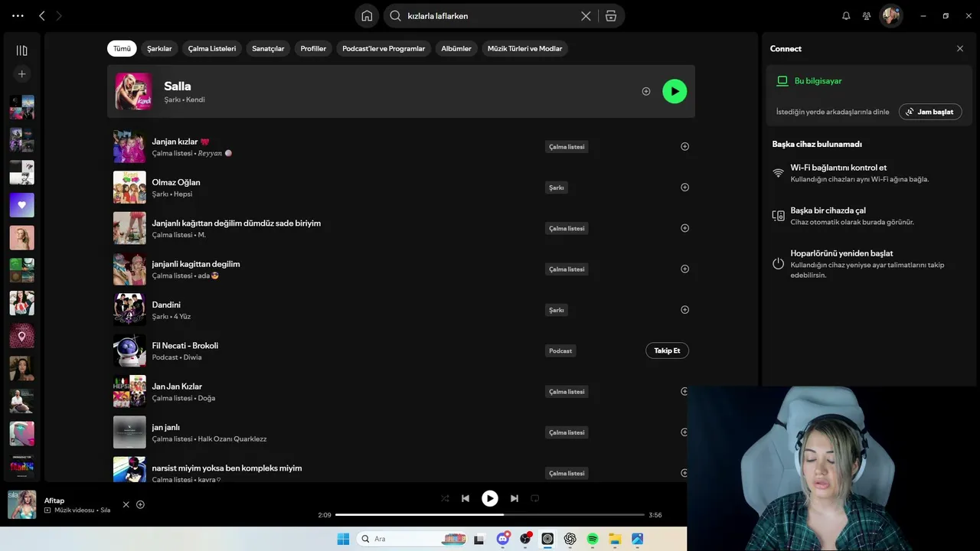980x551 pixels.
Task: Filter results by Podcast'ler ve Programlar
Action: 384,48
